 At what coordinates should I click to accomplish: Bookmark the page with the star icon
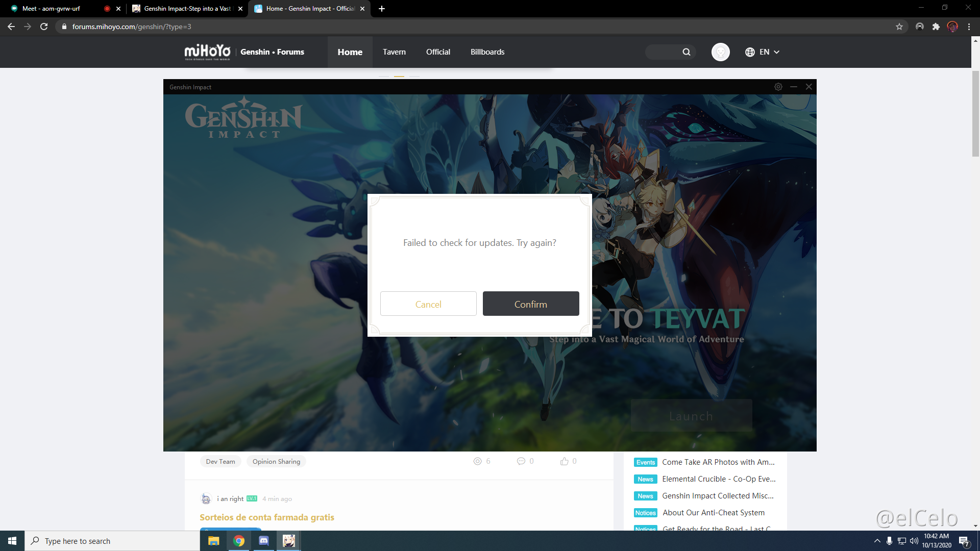(899, 27)
